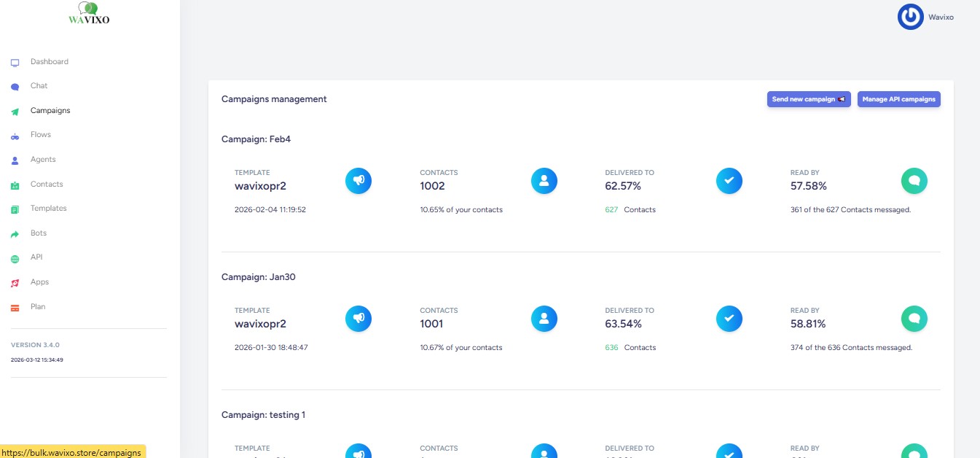The image size is (980, 458).
Task: Open the Wavixo profile avatar
Action: click(x=910, y=17)
